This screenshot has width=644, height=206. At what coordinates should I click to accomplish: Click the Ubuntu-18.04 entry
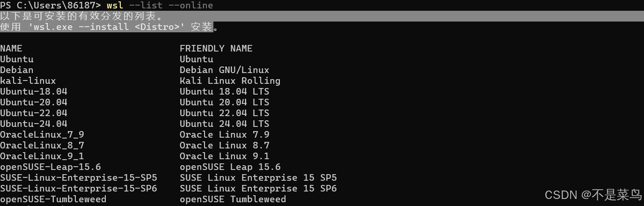(34, 91)
